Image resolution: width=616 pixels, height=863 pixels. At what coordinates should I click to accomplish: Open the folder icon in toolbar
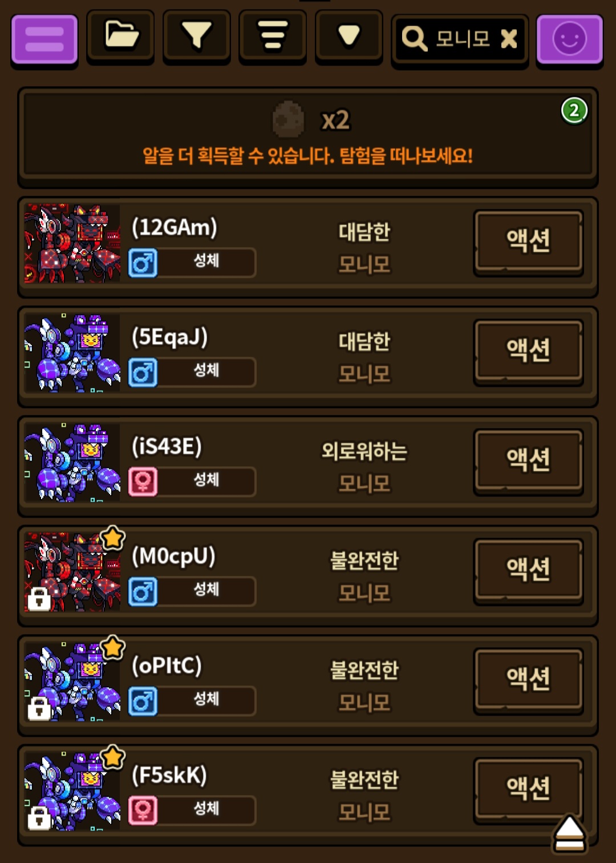click(121, 35)
